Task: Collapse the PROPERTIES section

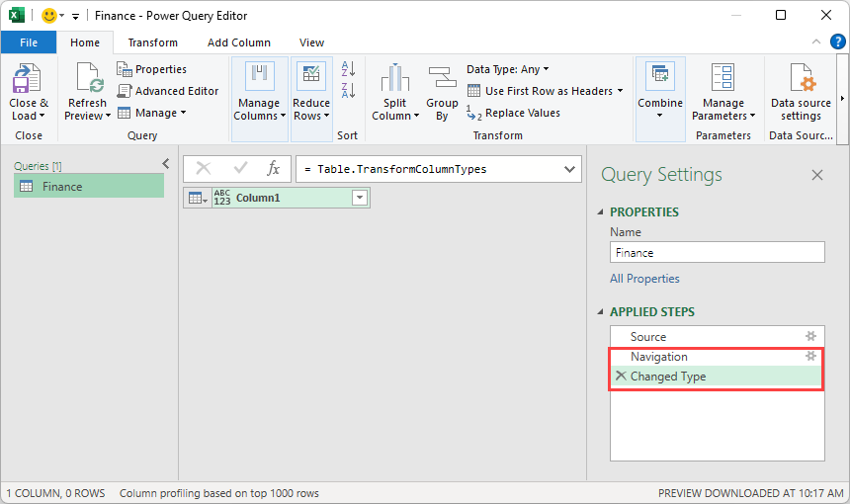Action: (601, 211)
